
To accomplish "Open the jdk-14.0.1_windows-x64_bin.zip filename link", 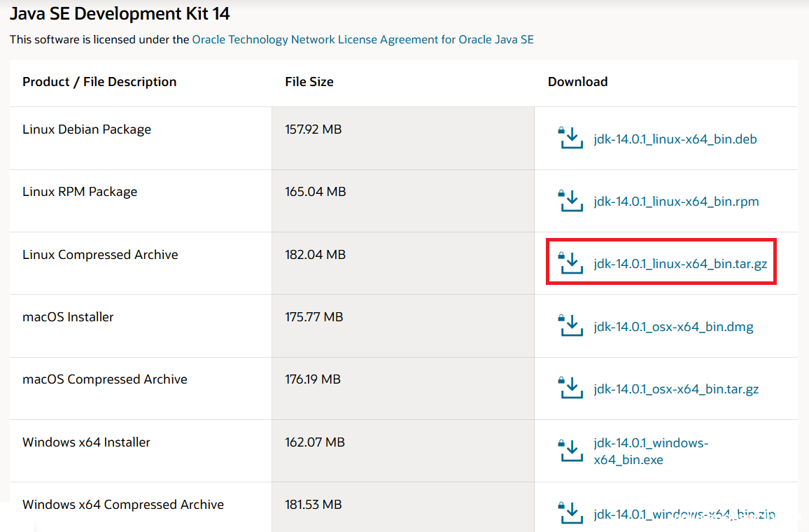I will 684,514.
